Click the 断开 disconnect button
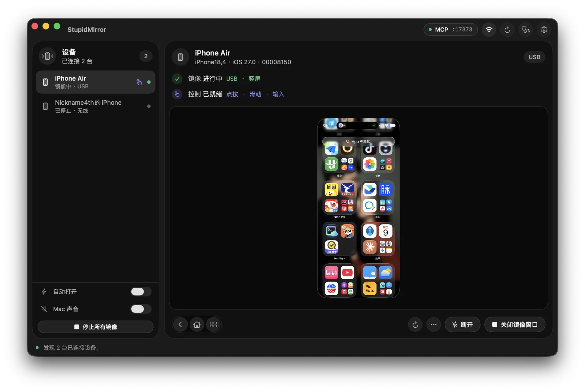585x392 pixels. point(462,325)
